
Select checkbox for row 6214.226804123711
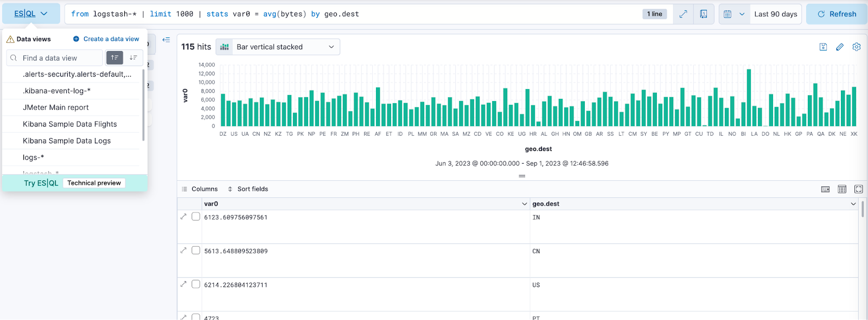tap(196, 284)
